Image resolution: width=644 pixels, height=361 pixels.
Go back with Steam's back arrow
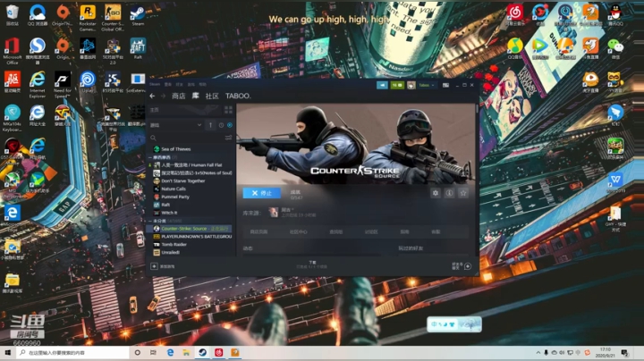coord(152,96)
